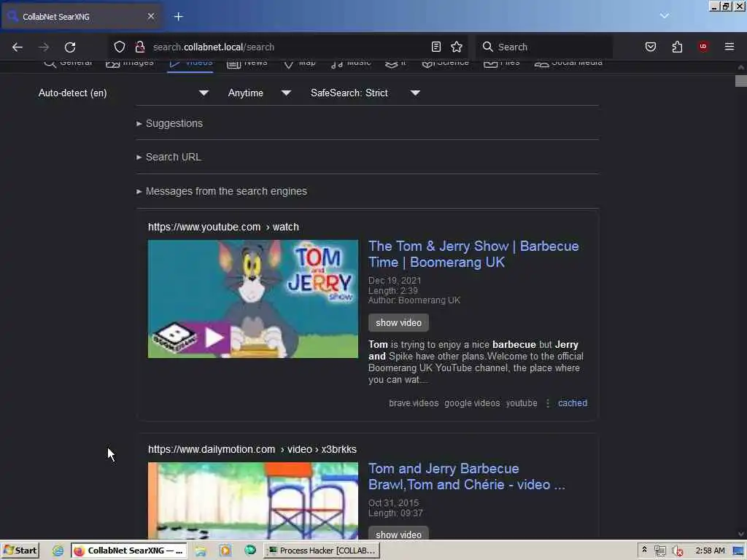Select CollabNet SearXNG taskbar button
The width and height of the screenshot is (747, 560).
click(x=129, y=551)
